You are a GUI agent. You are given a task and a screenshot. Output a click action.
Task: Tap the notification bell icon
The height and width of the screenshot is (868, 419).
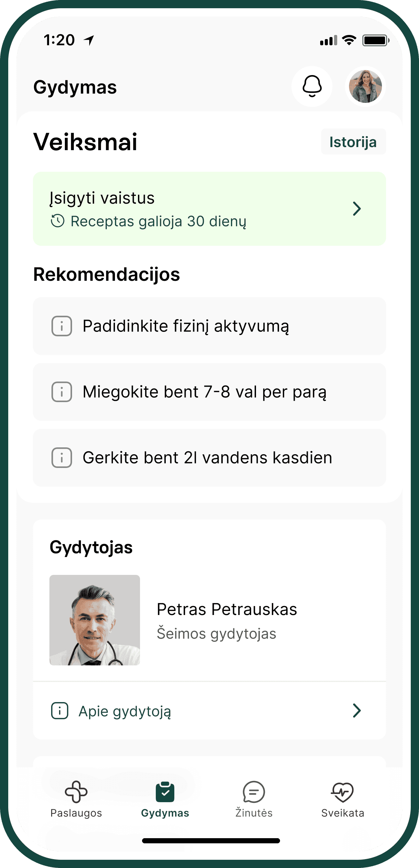pos(312,86)
